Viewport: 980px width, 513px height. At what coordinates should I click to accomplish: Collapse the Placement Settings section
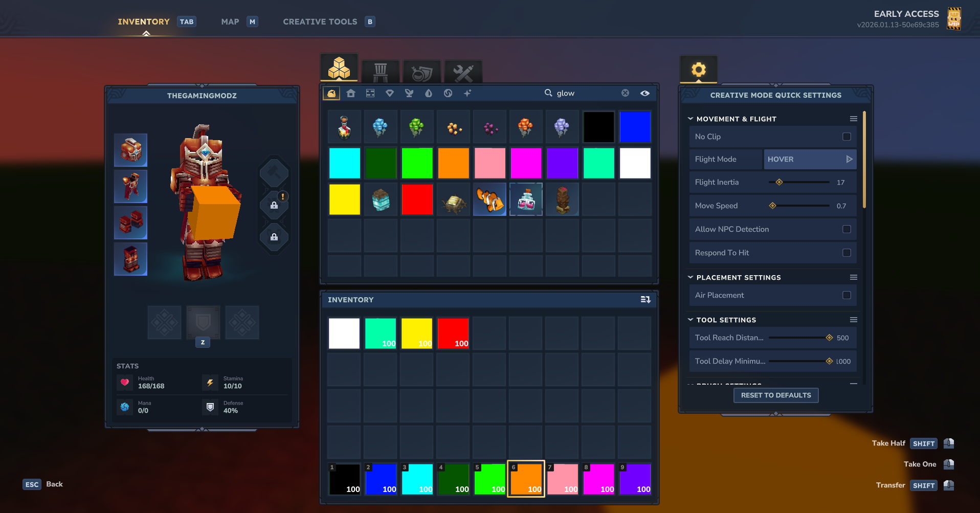[x=691, y=277]
